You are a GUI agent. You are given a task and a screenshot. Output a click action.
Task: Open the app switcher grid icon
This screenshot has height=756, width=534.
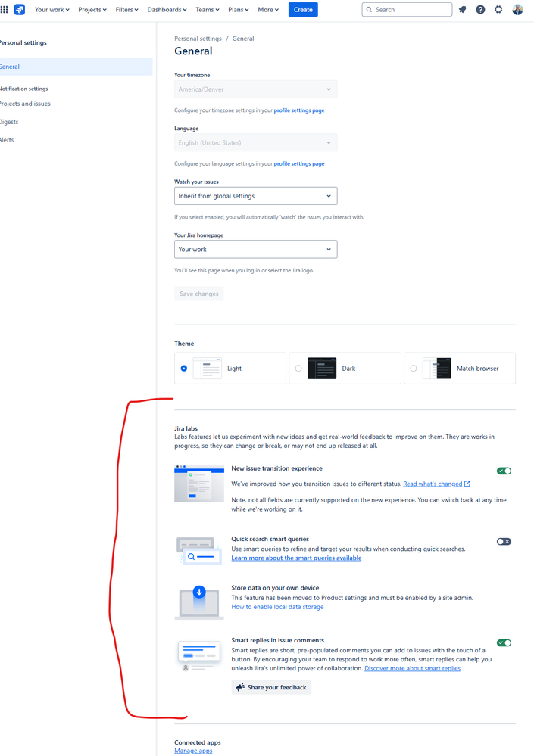click(x=5, y=9)
